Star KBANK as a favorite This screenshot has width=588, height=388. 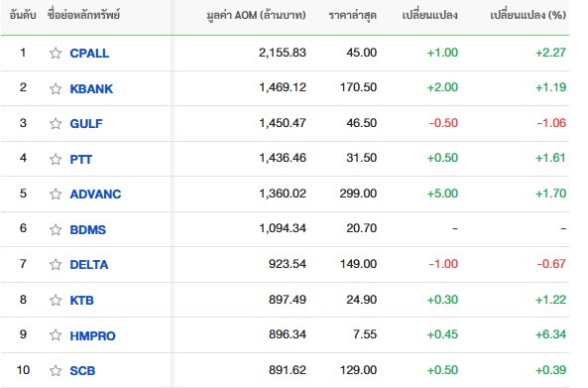56,88
